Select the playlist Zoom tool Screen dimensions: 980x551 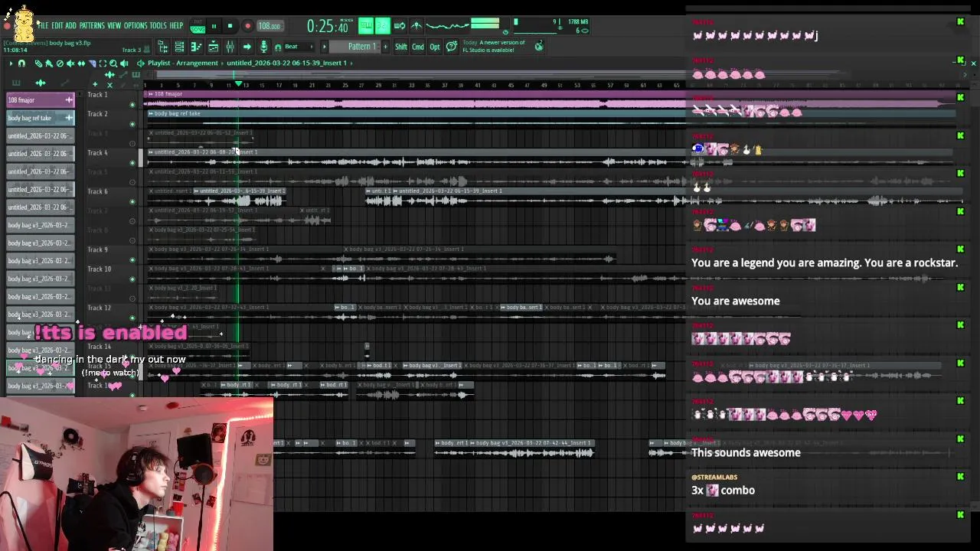click(x=113, y=64)
